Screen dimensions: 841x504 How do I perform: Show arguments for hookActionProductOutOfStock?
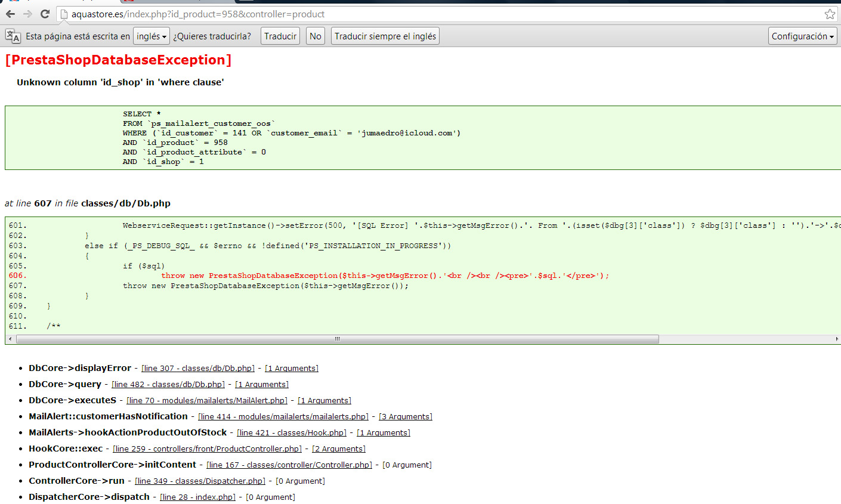(x=384, y=433)
